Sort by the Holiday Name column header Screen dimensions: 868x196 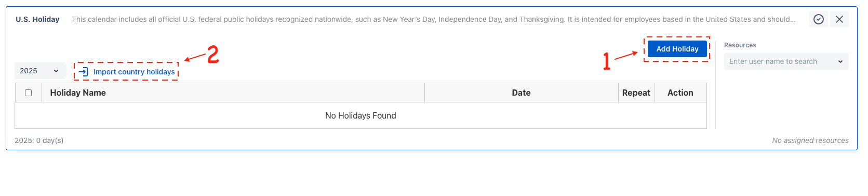click(78, 93)
